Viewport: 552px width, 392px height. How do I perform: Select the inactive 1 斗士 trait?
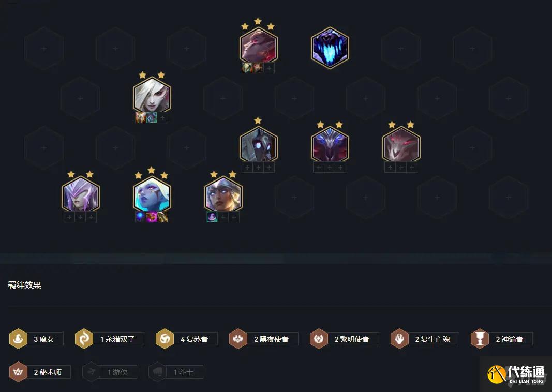click(176, 372)
